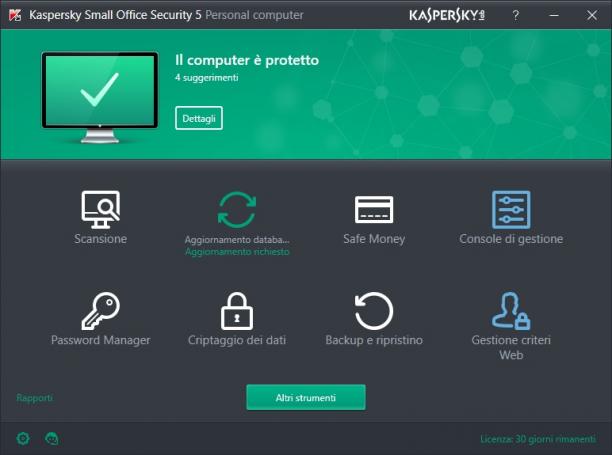View license info: 30 giorni rimanenti
This screenshot has height=455, width=612.
(x=538, y=439)
